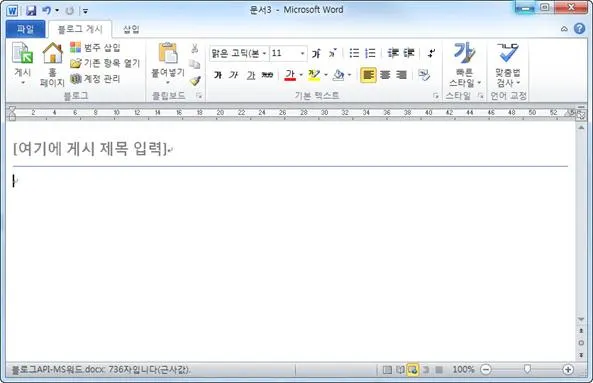Apply the yellow text highlight color
This screenshot has height=383, width=593.
pos(314,75)
